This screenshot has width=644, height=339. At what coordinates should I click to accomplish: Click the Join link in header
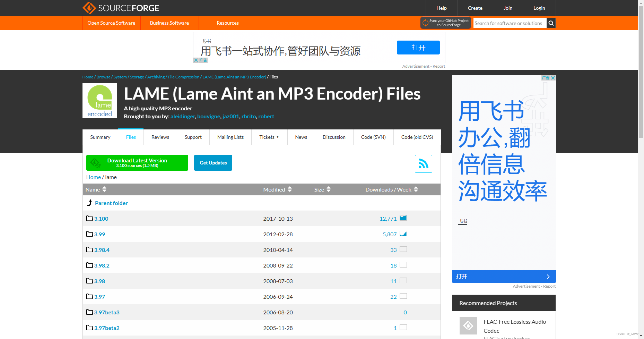[508, 8]
